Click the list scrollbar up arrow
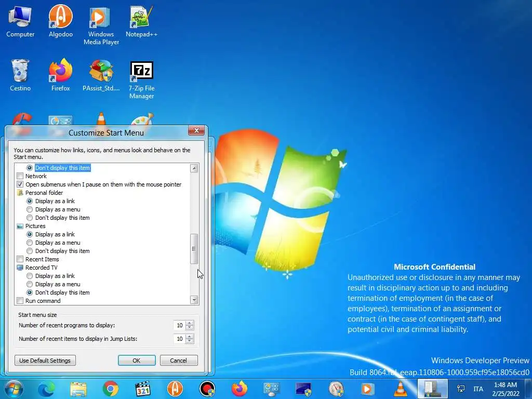 coord(194,168)
